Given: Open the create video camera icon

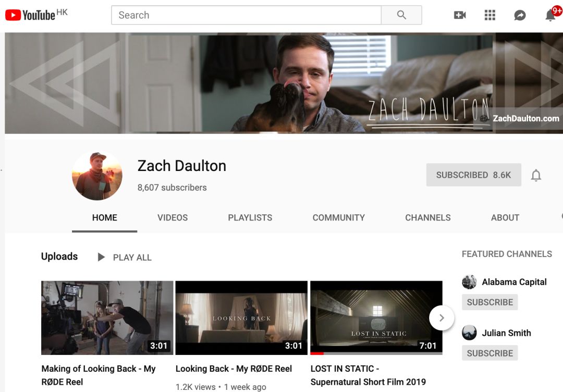Looking at the screenshot, I should coord(460,15).
